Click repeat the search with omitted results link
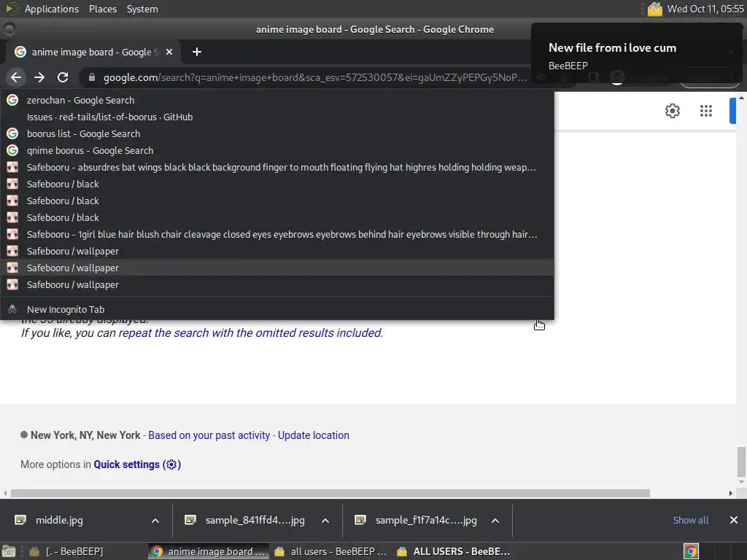The image size is (747, 560). [251, 332]
